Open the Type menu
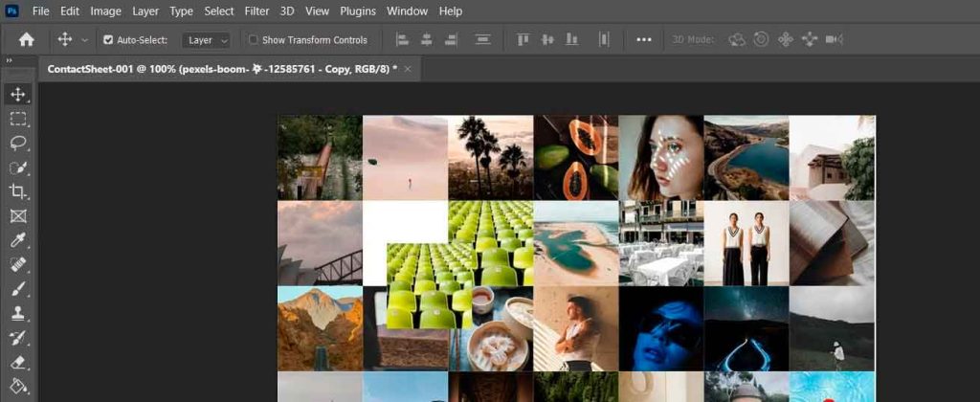The image size is (980, 402). [x=181, y=11]
